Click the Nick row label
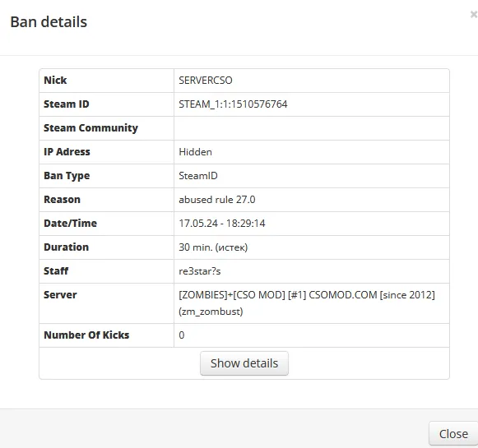Viewport: 478px width, 448px height. click(x=55, y=80)
